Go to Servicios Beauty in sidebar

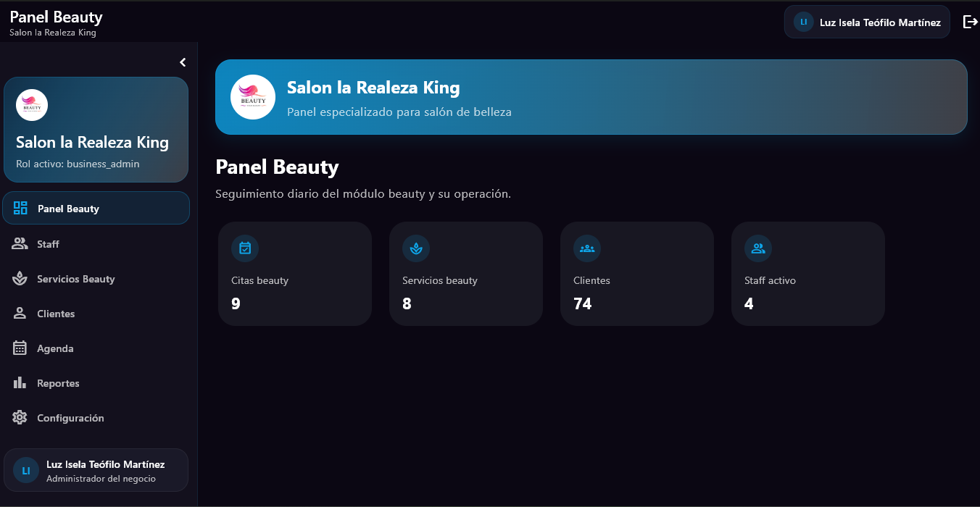click(x=96, y=279)
